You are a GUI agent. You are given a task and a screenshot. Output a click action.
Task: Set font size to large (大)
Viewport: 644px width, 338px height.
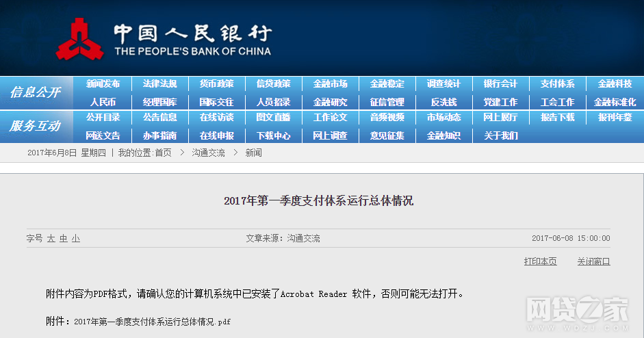tap(51, 239)
